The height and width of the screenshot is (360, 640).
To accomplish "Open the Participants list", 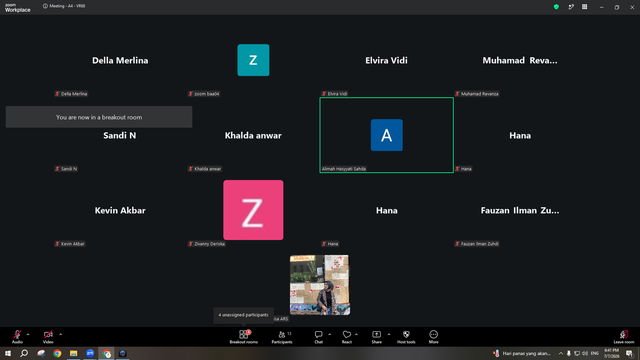I will pyautogui.click(x=282, y=337).
